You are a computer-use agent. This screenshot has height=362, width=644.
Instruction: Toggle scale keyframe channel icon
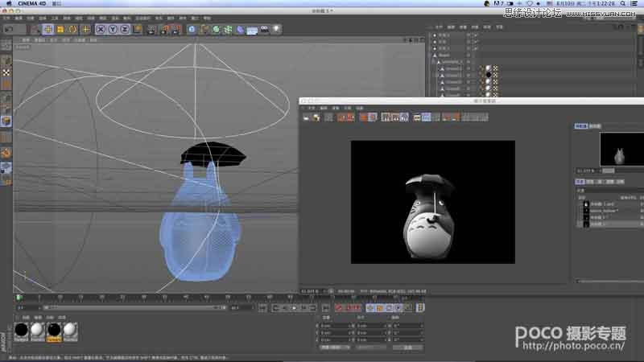[x=380, y=308]
